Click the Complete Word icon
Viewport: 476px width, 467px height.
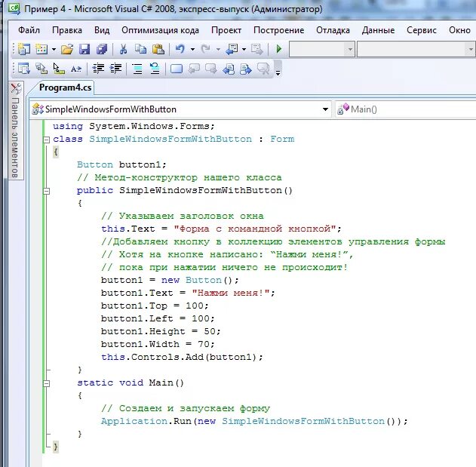point(76,69)
